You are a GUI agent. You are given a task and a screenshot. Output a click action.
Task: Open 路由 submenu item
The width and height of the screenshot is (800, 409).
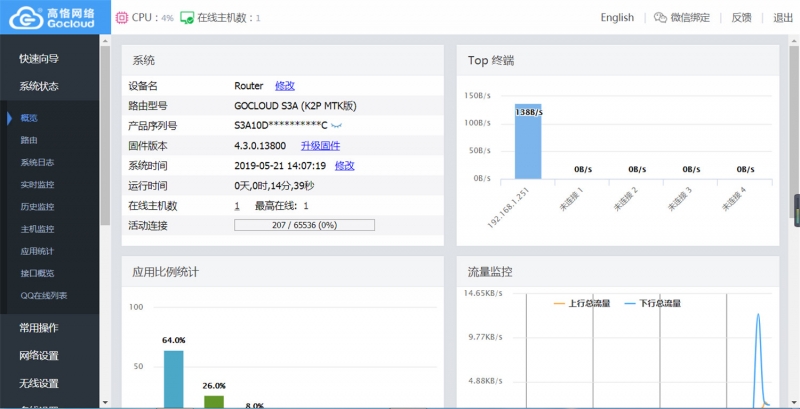(x=29, y=140)
